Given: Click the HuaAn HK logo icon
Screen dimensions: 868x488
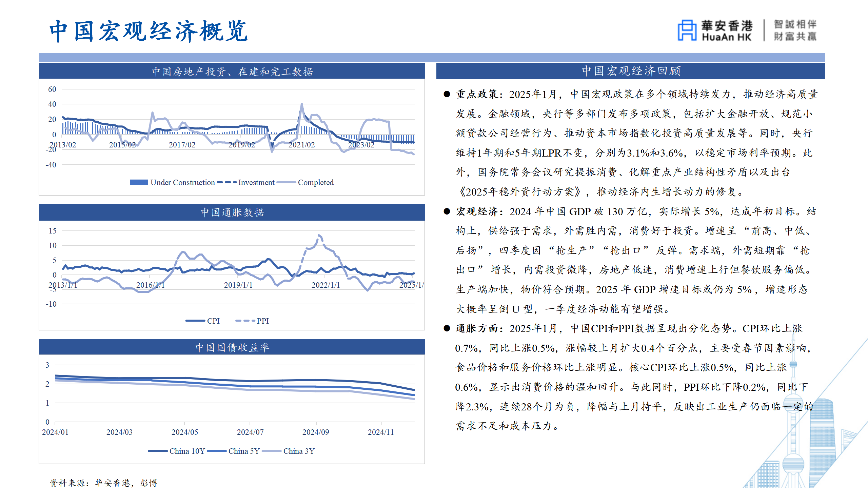Looking at the screenshot, I should click(687, 30).
